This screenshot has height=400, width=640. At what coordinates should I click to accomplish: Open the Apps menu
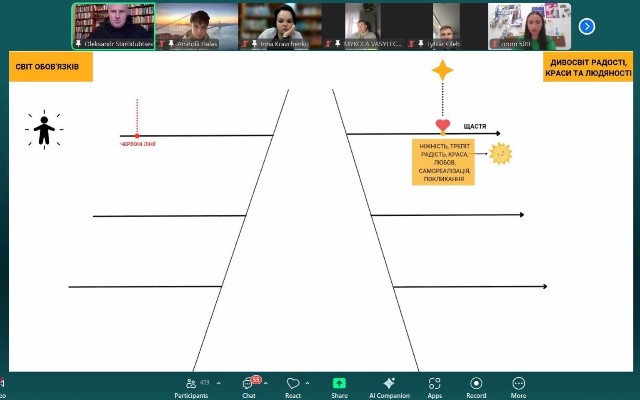434,385
